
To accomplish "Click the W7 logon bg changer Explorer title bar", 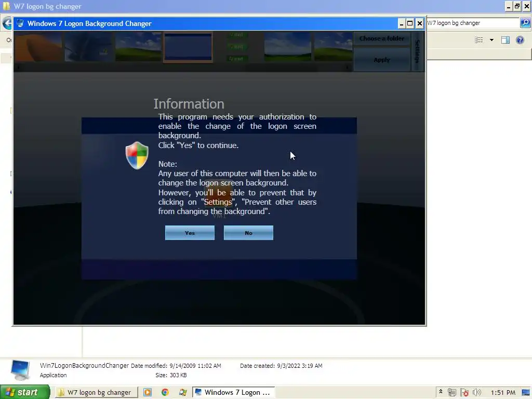I will click(258, 6).
